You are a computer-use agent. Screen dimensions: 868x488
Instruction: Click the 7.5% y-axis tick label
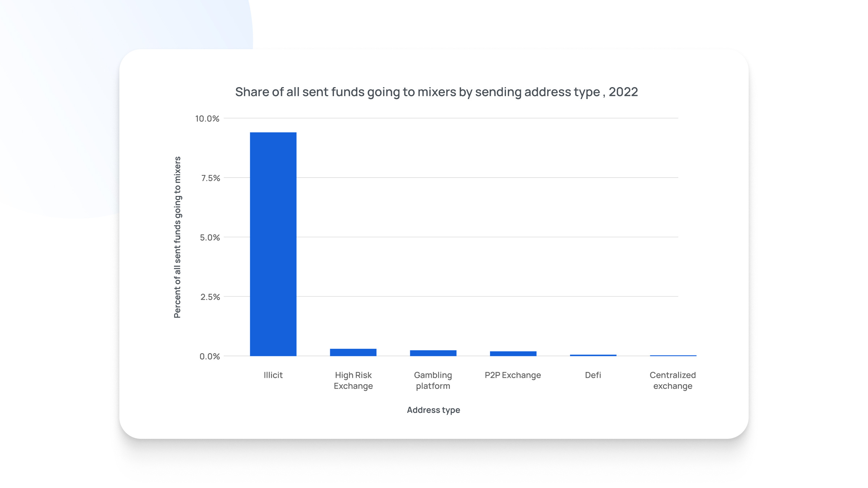pyautogui.click(x=210, y=178)
